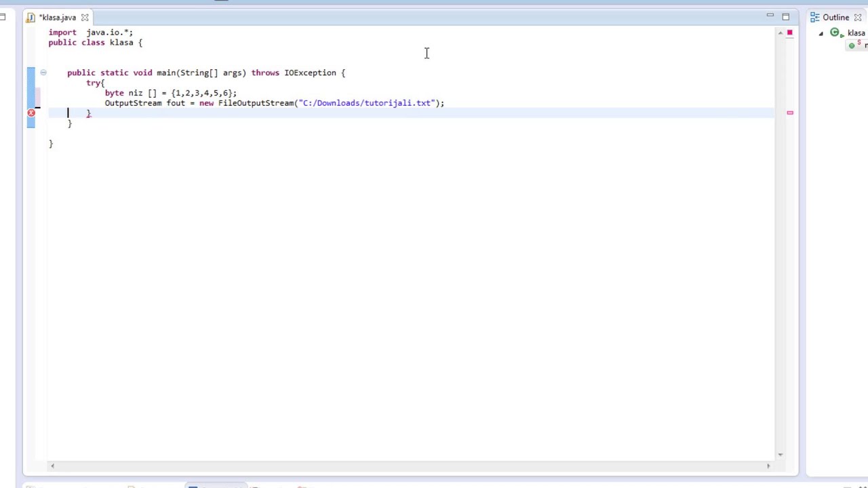The image size is (868, 488).
Task: Click the green class icon in Outline
Action: pos(835,33)
